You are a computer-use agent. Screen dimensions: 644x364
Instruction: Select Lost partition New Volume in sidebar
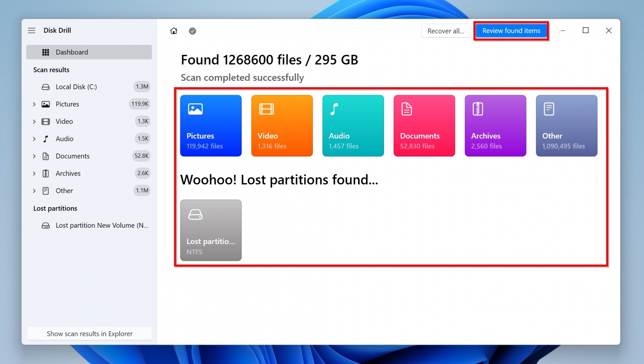(101, 225)
